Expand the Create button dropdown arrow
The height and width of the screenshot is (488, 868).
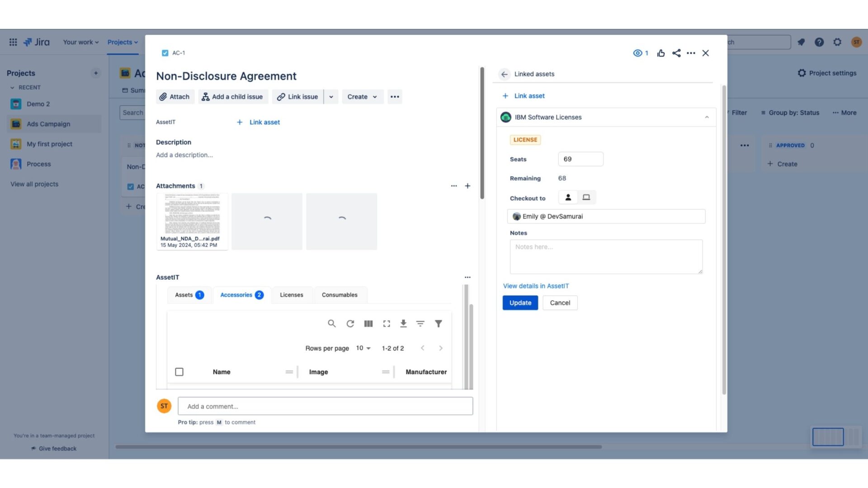tap(374, 97)
